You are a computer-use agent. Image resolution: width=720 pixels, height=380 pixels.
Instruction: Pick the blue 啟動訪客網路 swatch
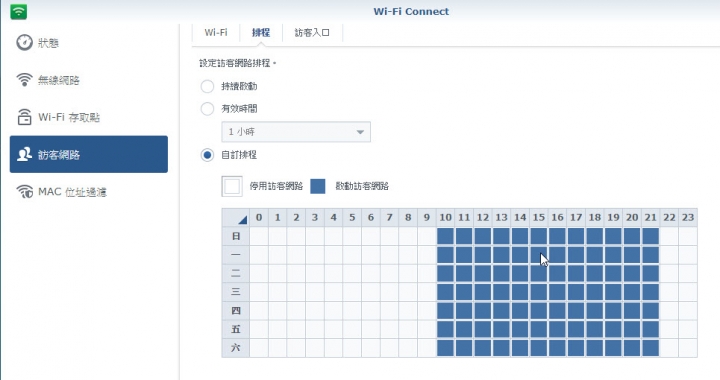[318, 186]
